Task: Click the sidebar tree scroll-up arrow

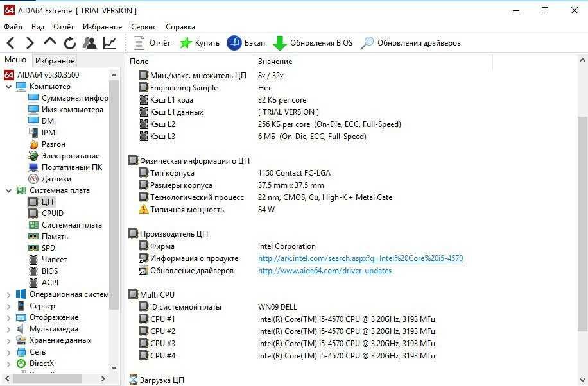Action: 114,75
